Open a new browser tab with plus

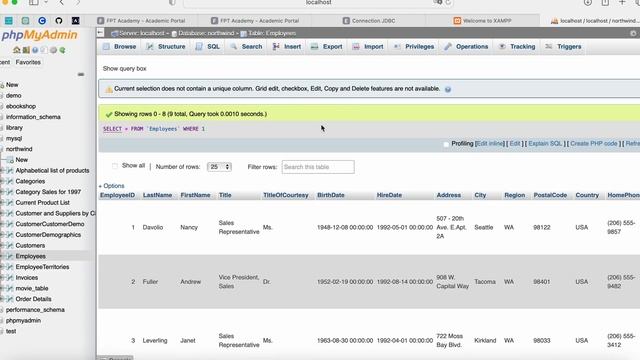click(x=622, y=2)
